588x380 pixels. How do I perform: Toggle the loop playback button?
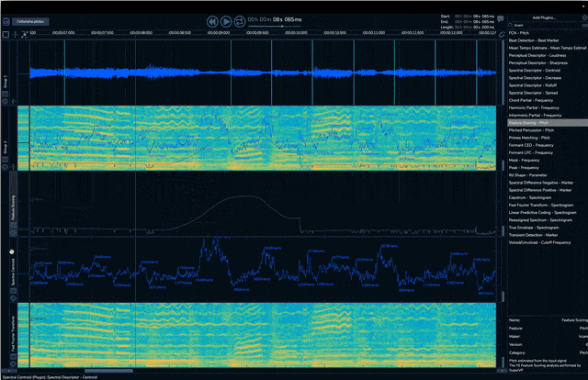(240, 20)
